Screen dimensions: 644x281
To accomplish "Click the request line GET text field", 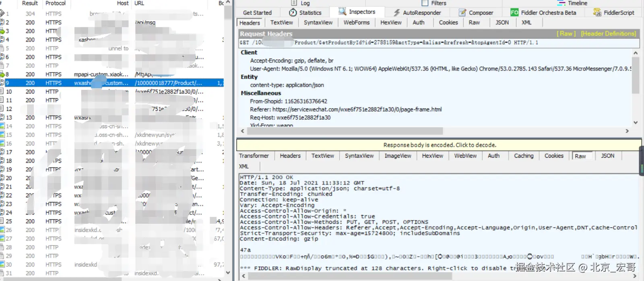I will (439, 42).
